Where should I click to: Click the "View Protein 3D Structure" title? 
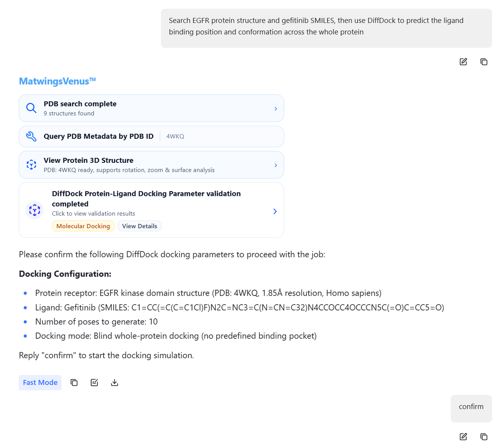coord(89,160)
